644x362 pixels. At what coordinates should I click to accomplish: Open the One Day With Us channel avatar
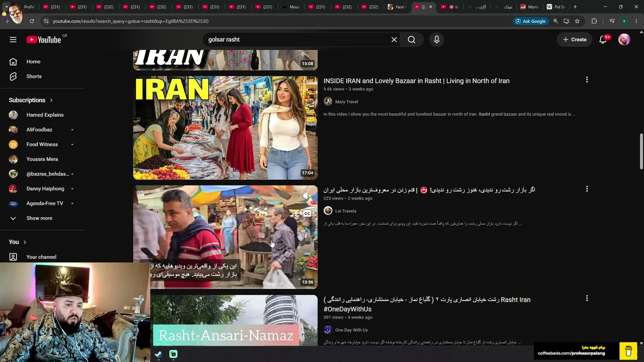pyautogui.click(x=328, y=330)
